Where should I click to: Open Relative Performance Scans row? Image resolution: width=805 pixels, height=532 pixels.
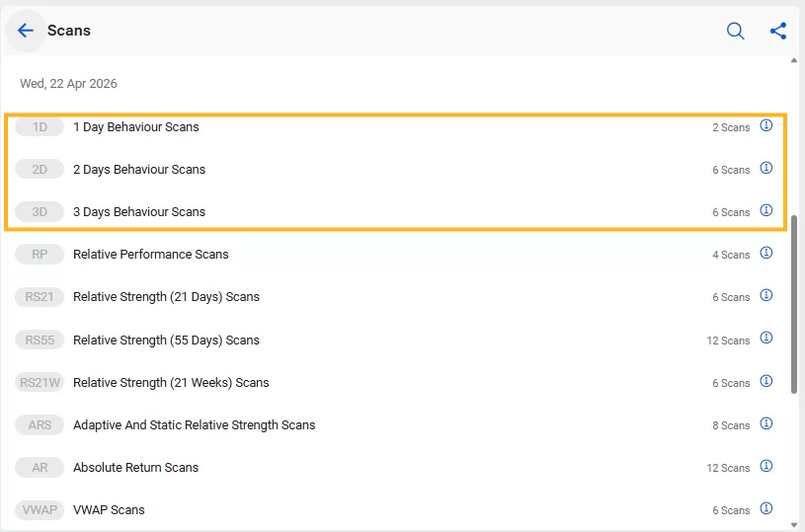pos(150,255)
